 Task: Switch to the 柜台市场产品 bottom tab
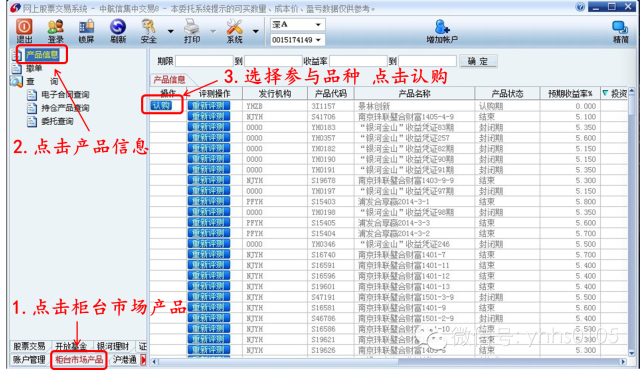[79, 359]
